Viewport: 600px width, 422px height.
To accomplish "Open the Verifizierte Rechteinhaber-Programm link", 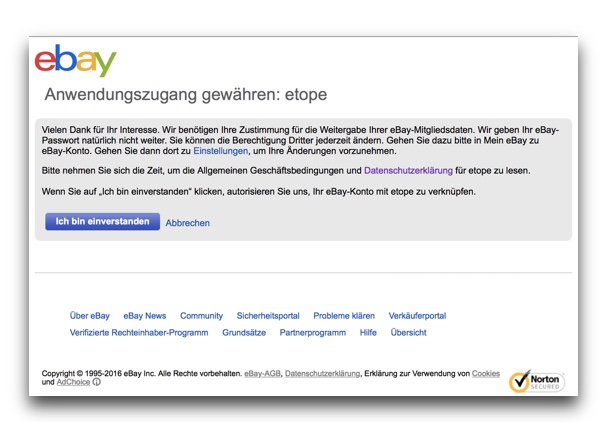I will click(x=139, y=332).
